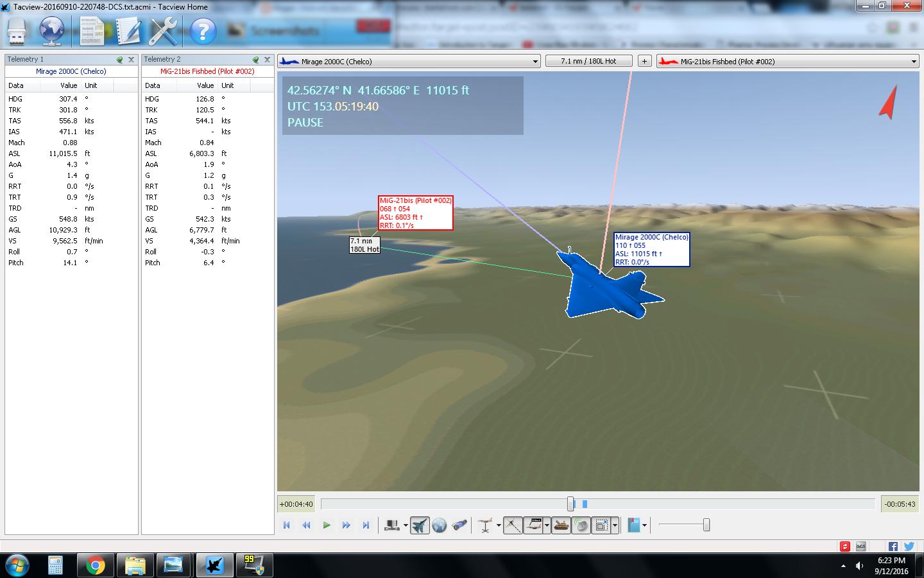The width and height of the screenshot is (924, 578).
Task: Open the document report icon in the top toolbar
Action: coord(92,31)
